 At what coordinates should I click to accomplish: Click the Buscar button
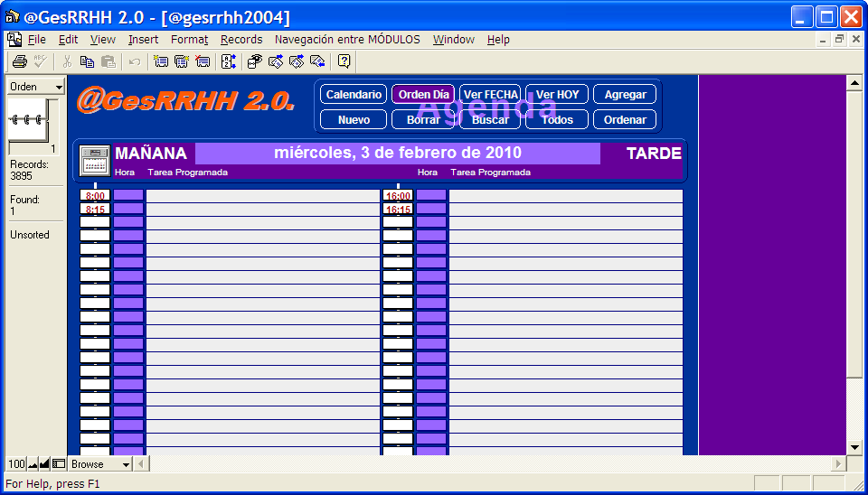click(x=490, y=120)
